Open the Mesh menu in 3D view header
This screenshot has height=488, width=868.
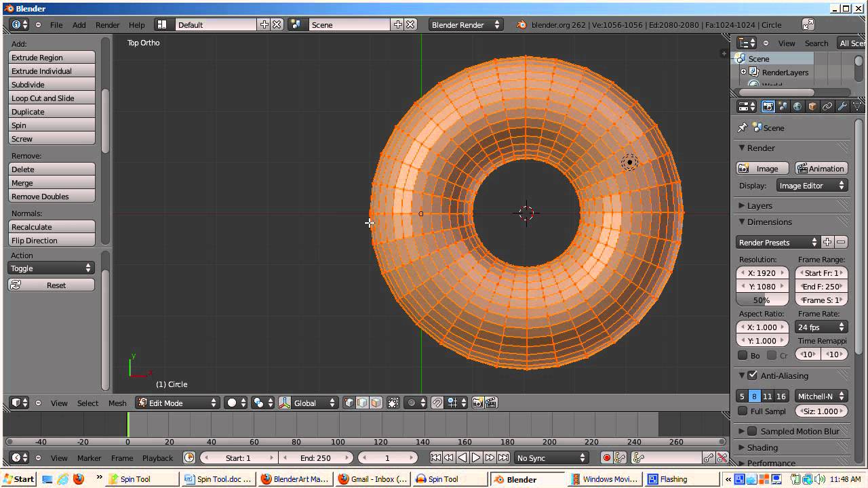(x=117, y=403)
